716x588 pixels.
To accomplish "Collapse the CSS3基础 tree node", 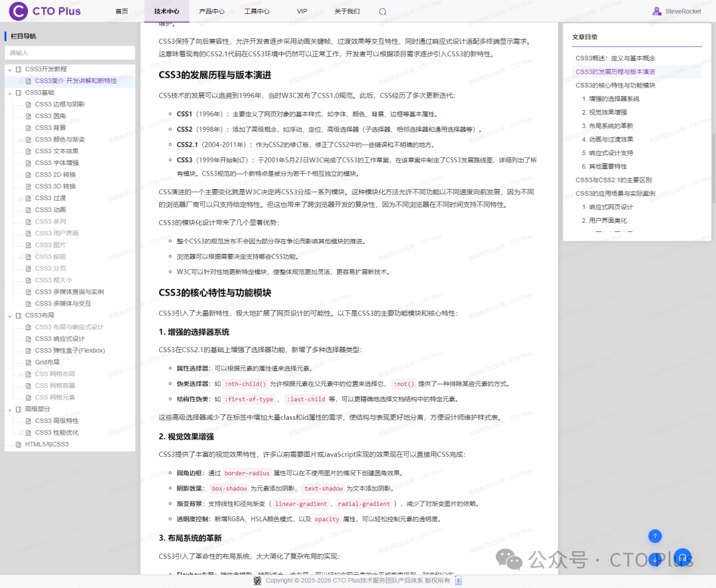I will [x=9, y=93].
